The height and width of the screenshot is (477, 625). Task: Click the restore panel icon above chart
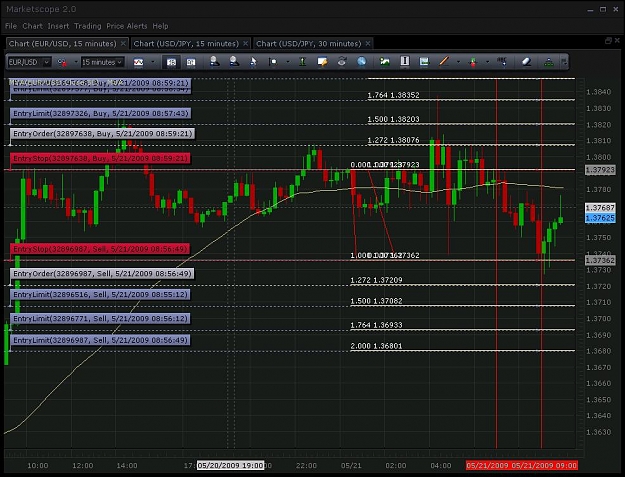point(608,41)
